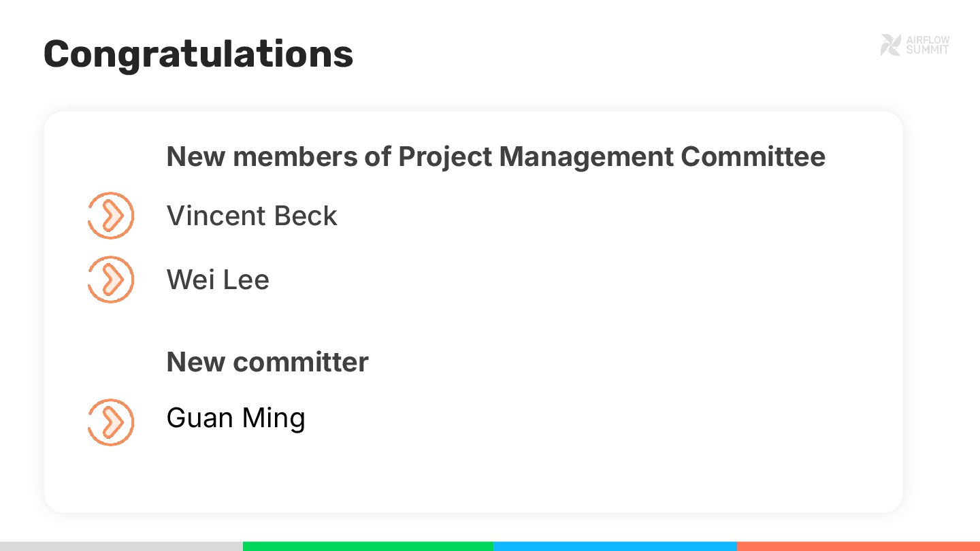This screenshot has height=551, width=980.
Task: Click the orange segment of bottom bar
Action: click(x=857, y=546)
